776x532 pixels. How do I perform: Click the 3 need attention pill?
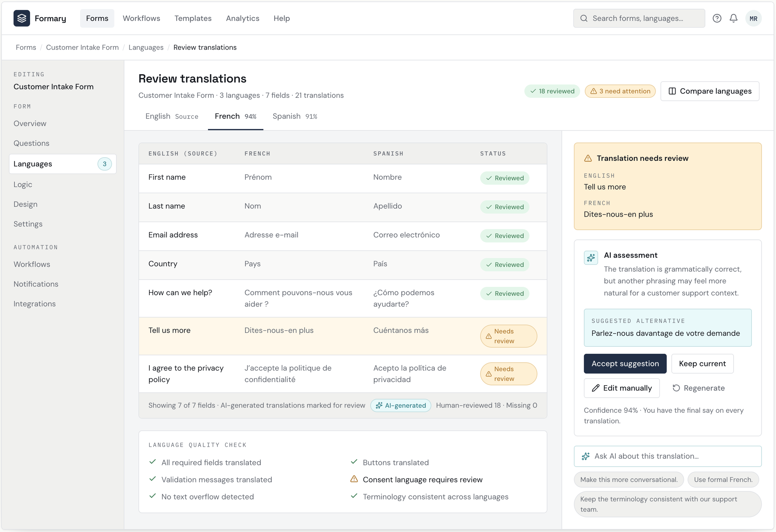[620, 91]
